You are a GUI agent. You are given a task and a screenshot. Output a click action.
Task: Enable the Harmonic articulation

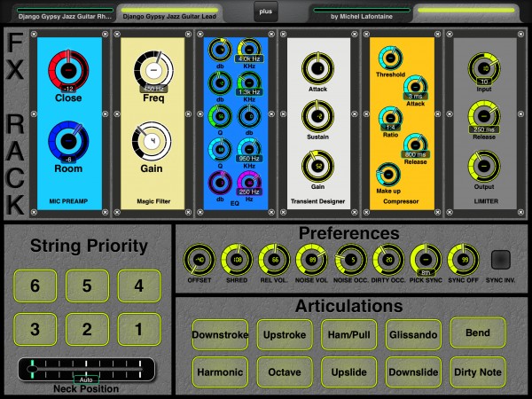click(x=220, y=372)
